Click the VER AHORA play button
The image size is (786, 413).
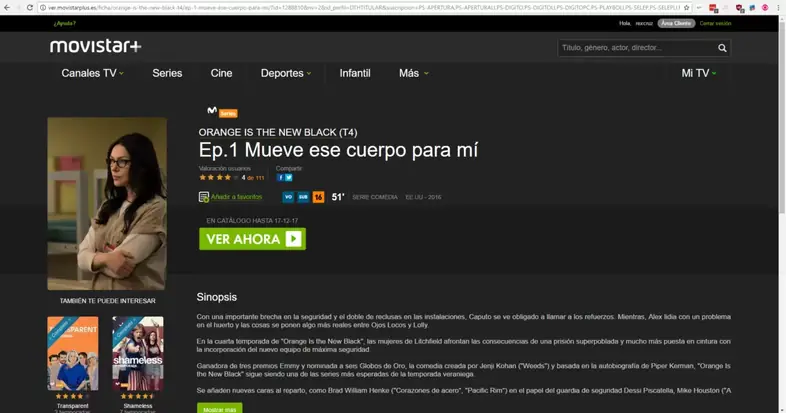[252, 239]
